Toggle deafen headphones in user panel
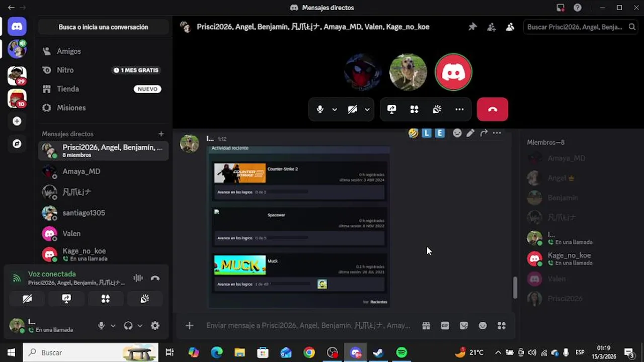The width and height of the screenshot is (644, 362). coord(128,326)
